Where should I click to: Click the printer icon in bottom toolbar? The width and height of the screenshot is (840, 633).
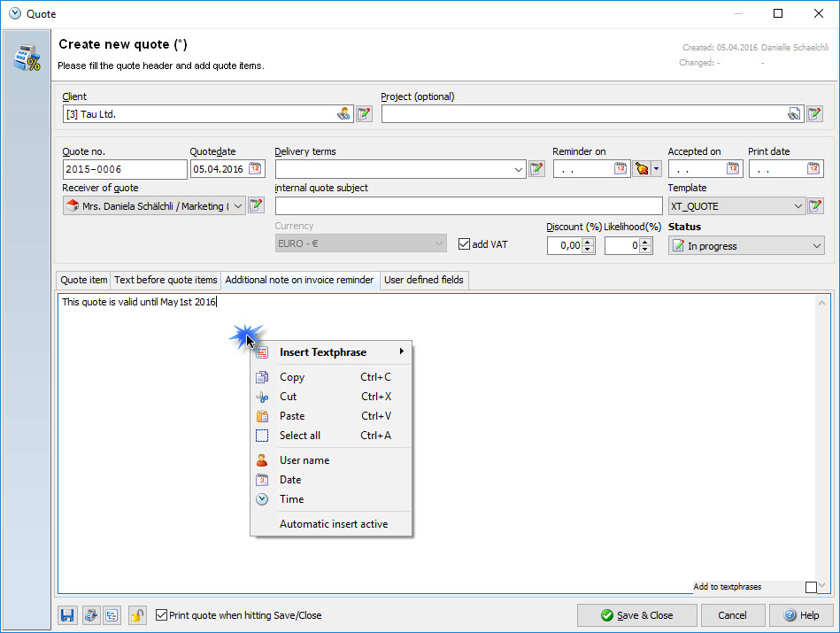pos(90,615)
